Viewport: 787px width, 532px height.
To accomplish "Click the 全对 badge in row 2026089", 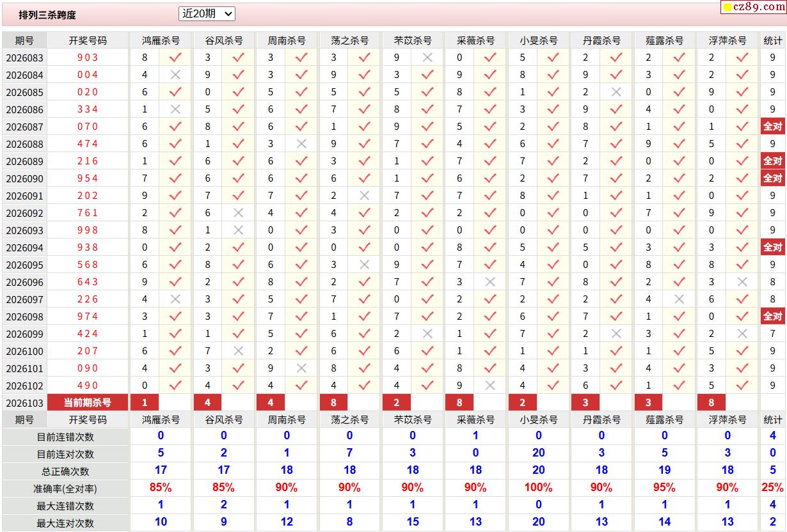I will [773, 161].
